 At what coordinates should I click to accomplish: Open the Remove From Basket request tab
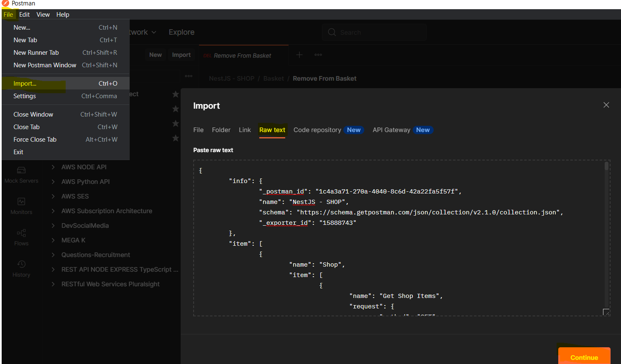tap(243, 56)
